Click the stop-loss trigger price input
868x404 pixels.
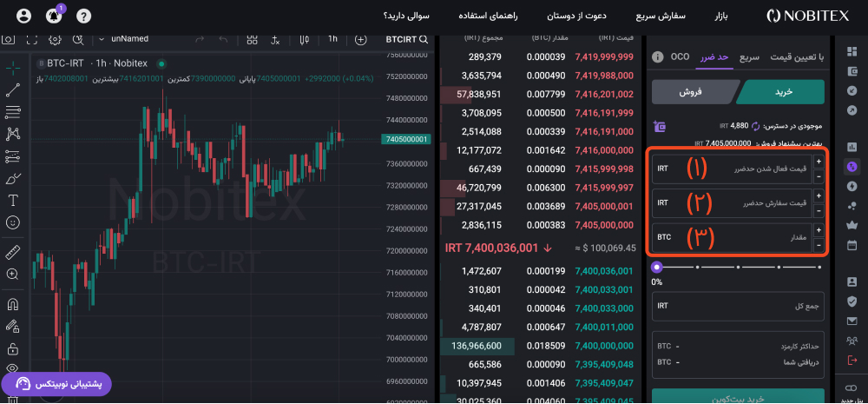[732, 169]
